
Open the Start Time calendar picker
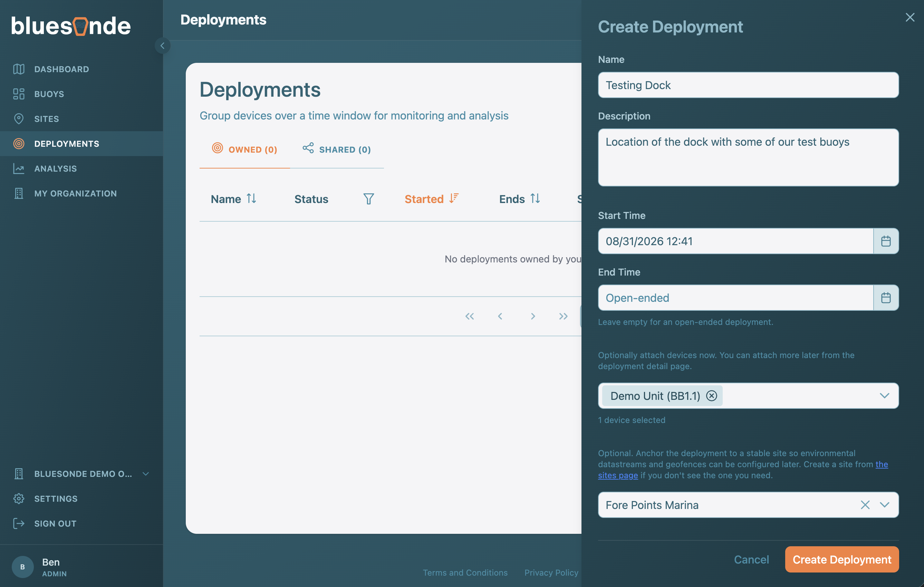886,241
